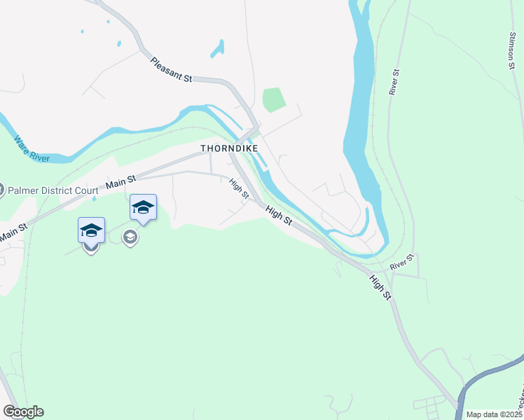Select the High St label nearest the River St junction

pyautogui.click(x=380, y=288)
